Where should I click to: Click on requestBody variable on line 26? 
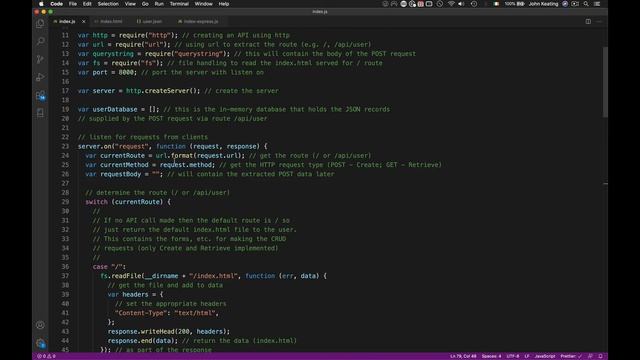(x=120, y=174)
